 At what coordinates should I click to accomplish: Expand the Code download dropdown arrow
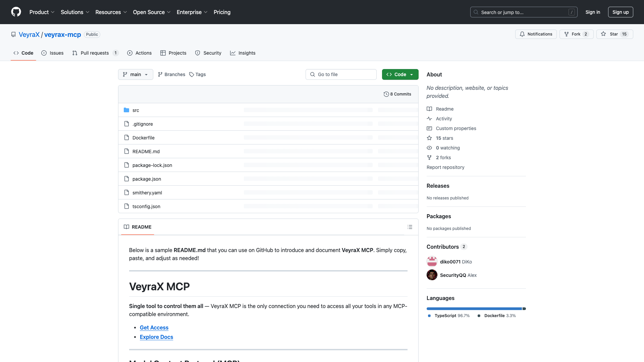(412, 74)
